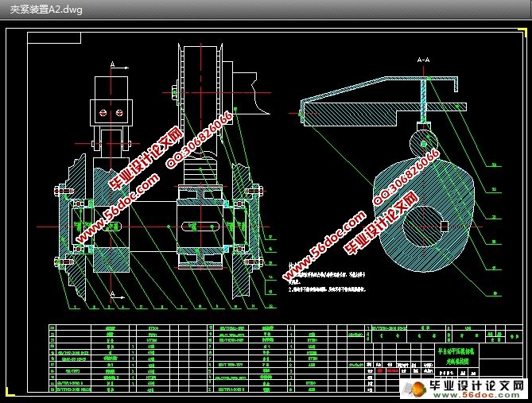
Task: Click the 夹紧装置A2.dwg file title tab
Action: coord(45,10)
